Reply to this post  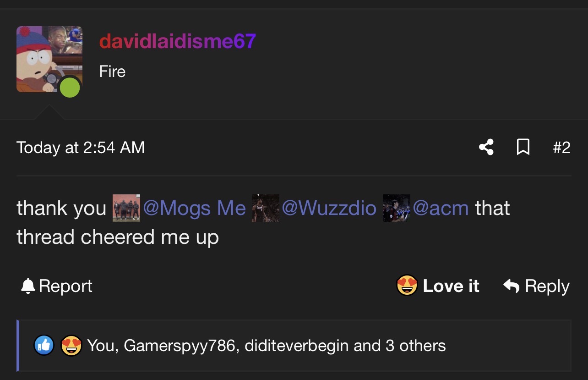[x=536, y=286]
